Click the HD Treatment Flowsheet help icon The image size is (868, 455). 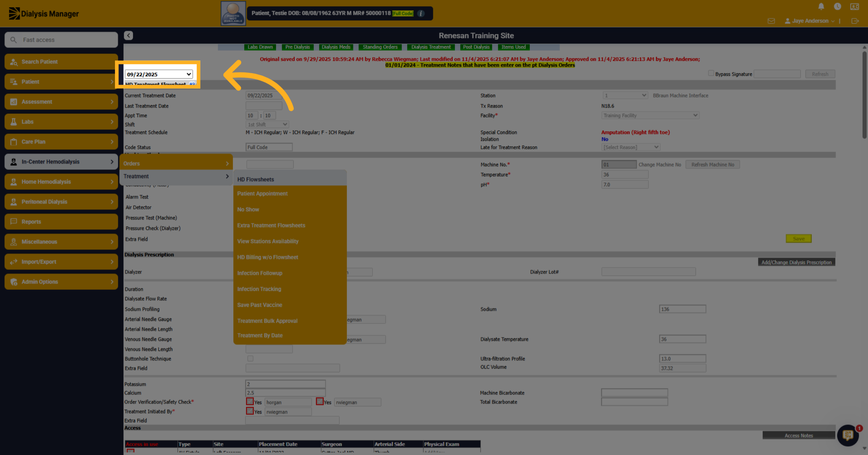pyautogui.click(x=192, y=84)
